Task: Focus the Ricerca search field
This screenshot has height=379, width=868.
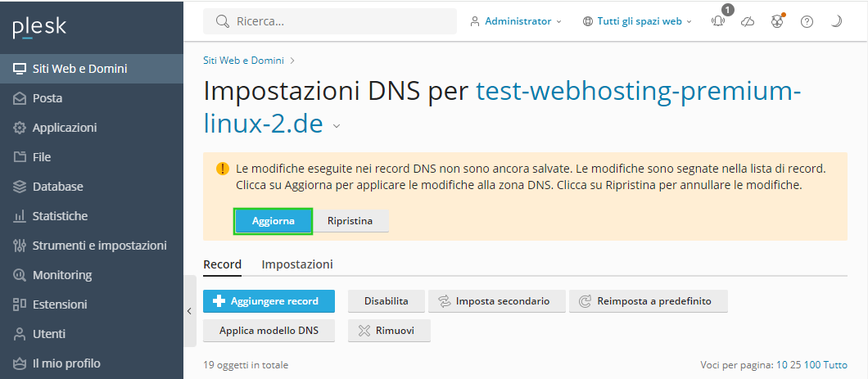Action: pyautogui.click(x=330, y=21)
